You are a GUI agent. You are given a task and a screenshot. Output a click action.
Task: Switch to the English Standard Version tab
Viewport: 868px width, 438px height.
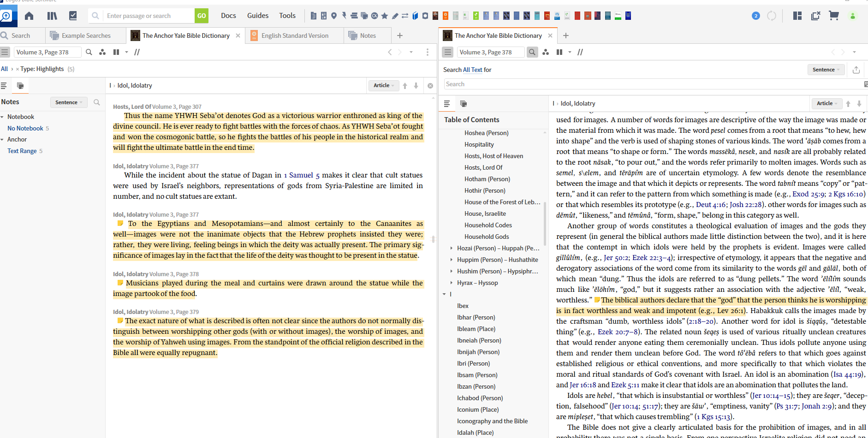tap(295, 36)
